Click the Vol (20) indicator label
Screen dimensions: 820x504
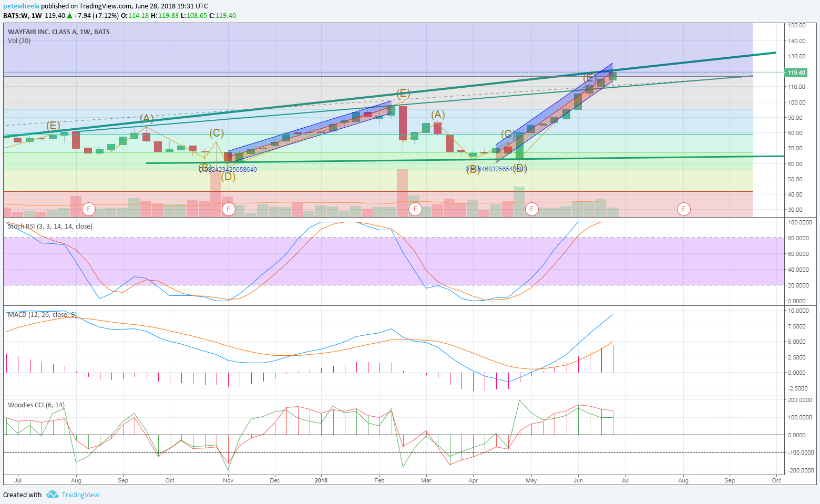tap(19, 41)
